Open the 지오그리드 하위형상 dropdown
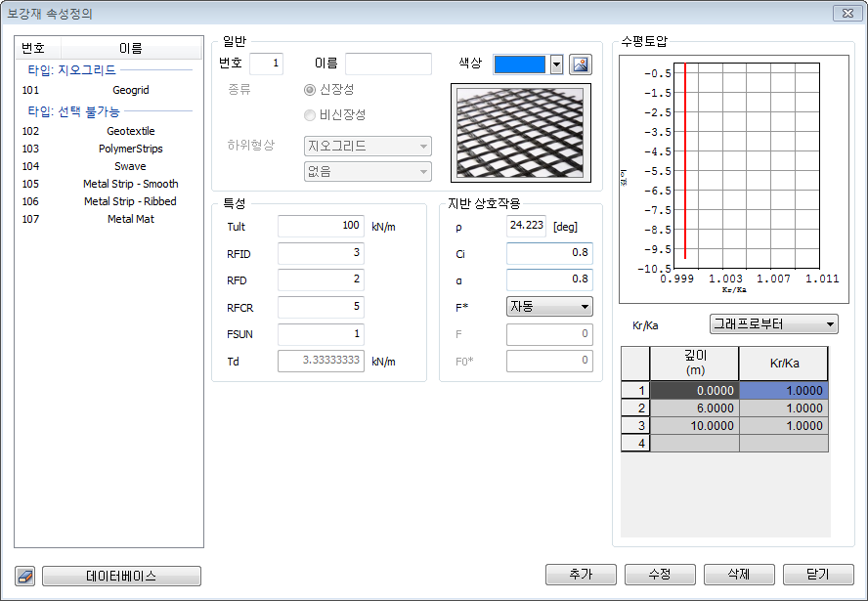Image resolution: width=868 pixels, height=601 pixels. point(368,147)
